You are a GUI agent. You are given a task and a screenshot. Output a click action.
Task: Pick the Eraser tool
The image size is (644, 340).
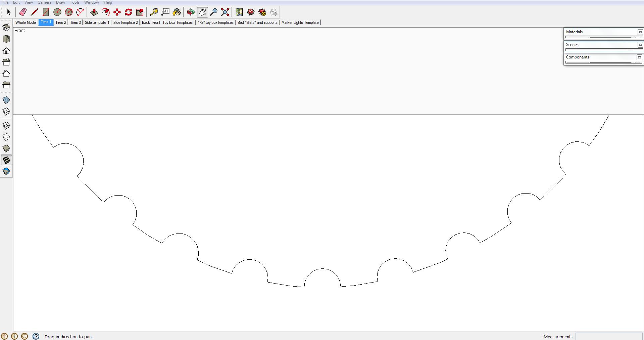coord(23,12)
